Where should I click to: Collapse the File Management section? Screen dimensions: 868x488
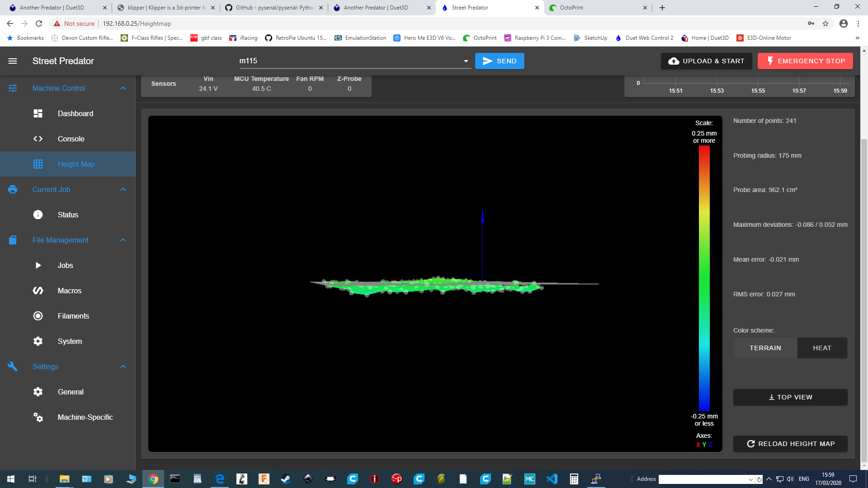(123, 240)
